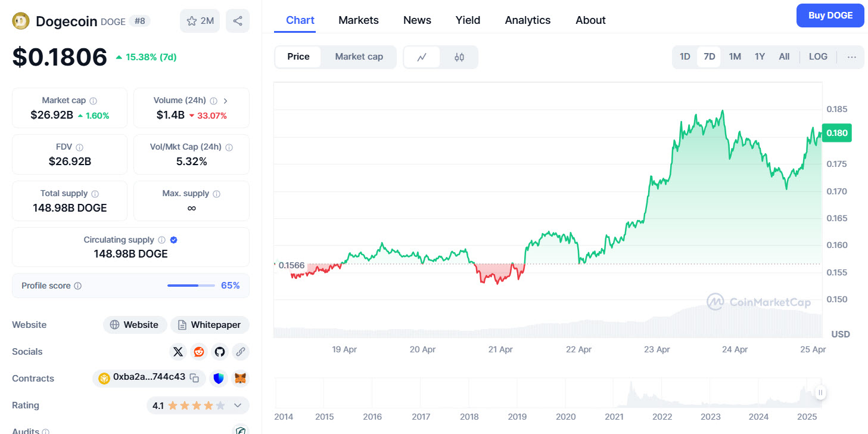Open Volume (24h) details arrow
868x434 pixels.
click(225, 101)
